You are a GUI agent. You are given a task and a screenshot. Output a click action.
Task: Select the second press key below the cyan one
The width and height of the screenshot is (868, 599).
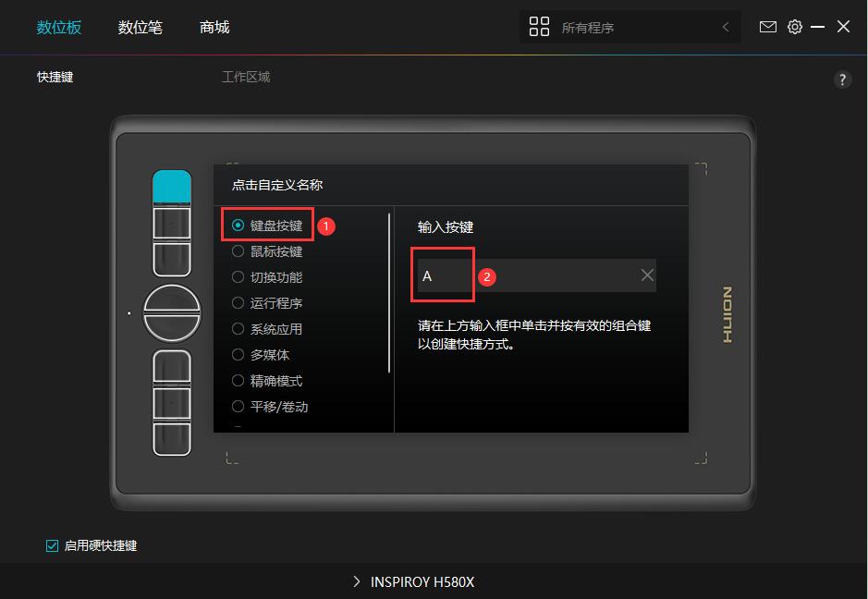coord(172,224)
